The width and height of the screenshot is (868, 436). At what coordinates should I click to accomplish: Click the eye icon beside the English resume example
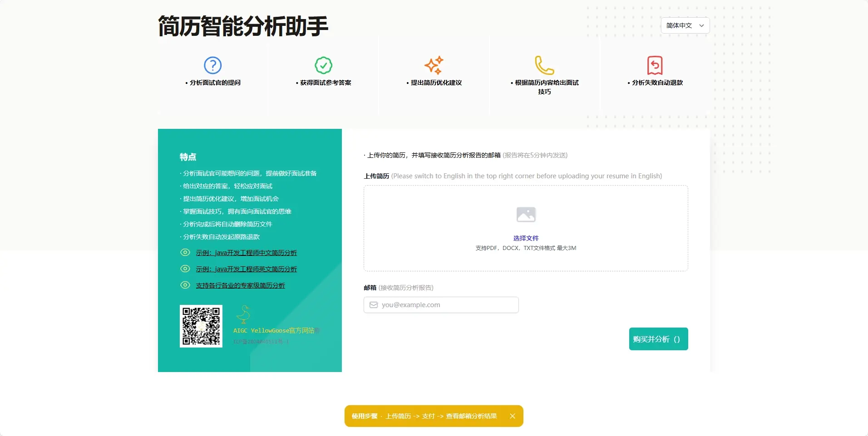185,269
